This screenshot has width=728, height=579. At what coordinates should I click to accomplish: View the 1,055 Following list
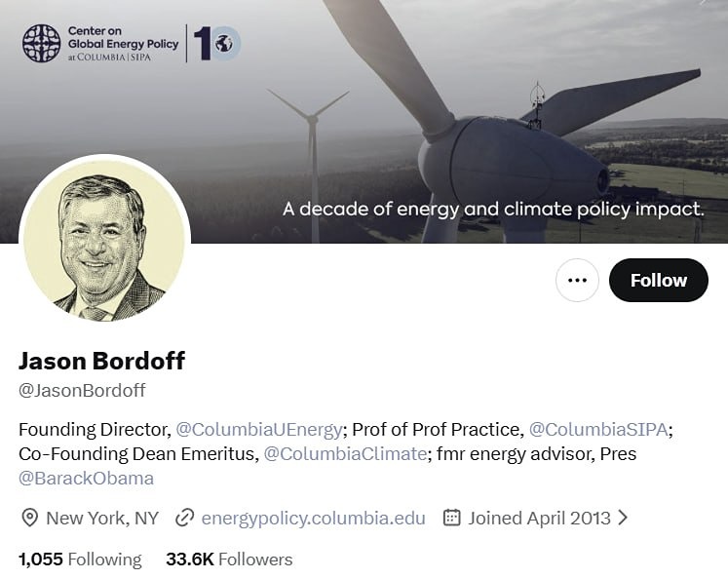[80, 560]
